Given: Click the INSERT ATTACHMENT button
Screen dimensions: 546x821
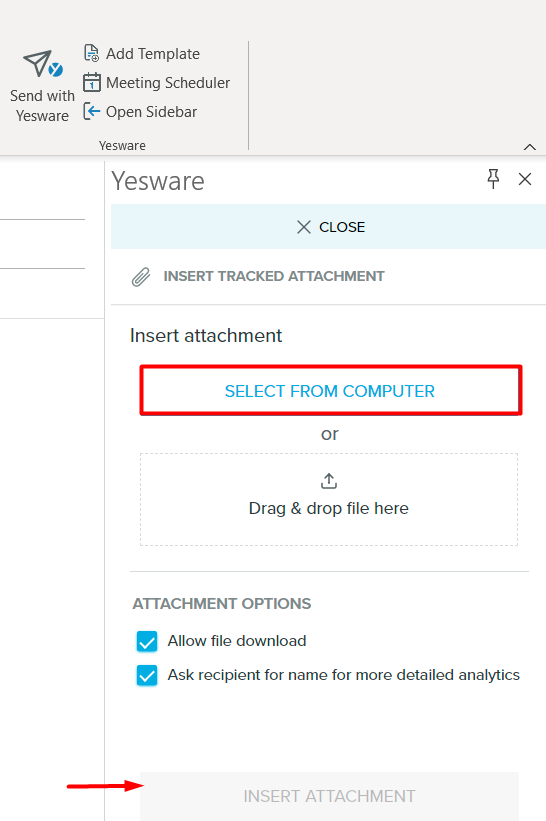Looking at the screenshot, I should pyautogui.click(x=329, y=796).
